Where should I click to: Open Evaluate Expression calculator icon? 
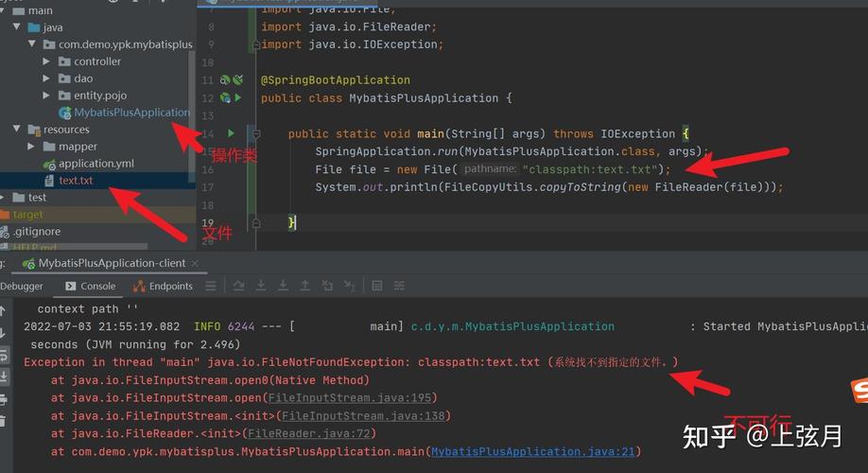tap(377, 286)
